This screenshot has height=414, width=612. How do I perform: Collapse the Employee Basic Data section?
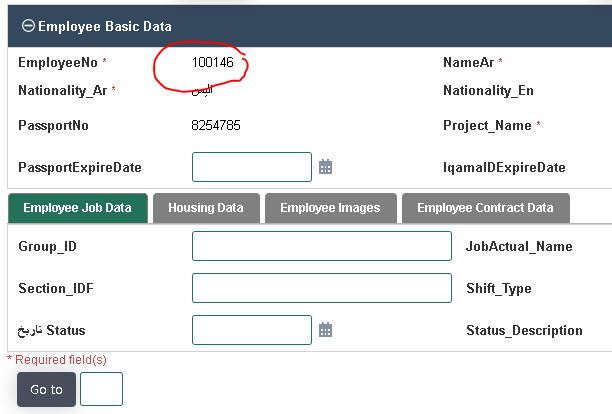tap(27, 27)
